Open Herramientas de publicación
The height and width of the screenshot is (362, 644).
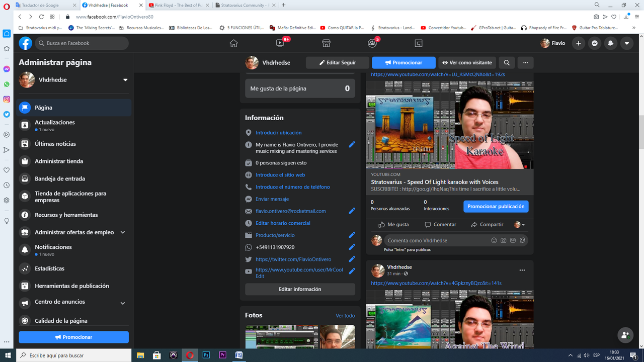coord(75,286)
